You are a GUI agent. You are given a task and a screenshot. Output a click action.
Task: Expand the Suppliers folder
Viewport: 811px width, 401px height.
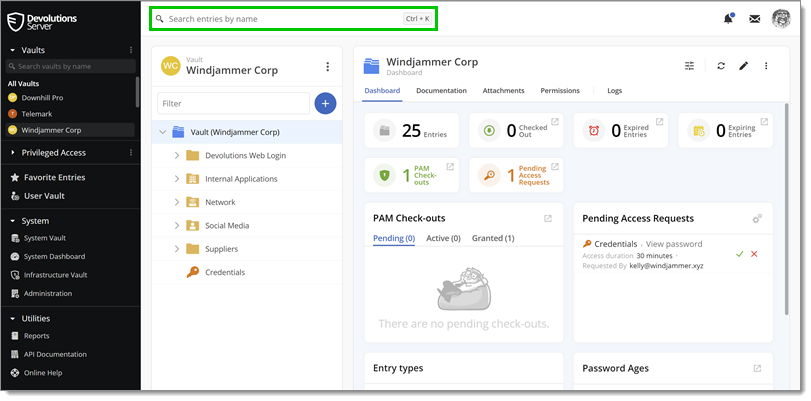coord(176,249)
